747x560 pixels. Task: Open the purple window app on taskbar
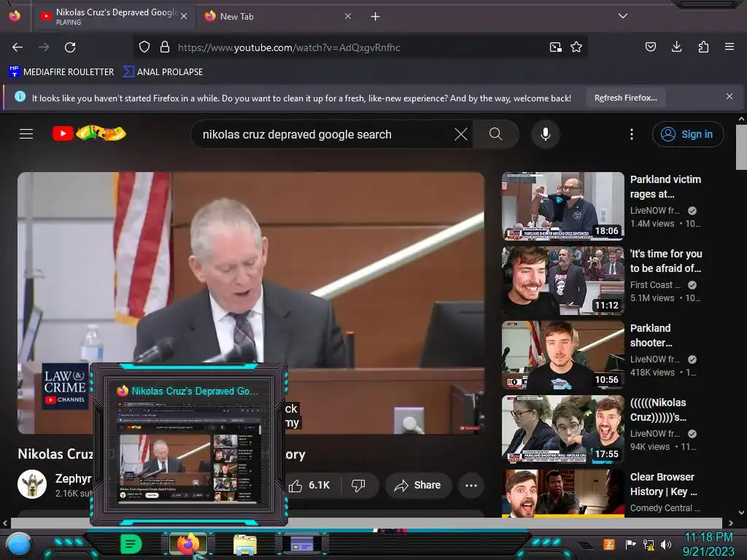coord(302,543)
